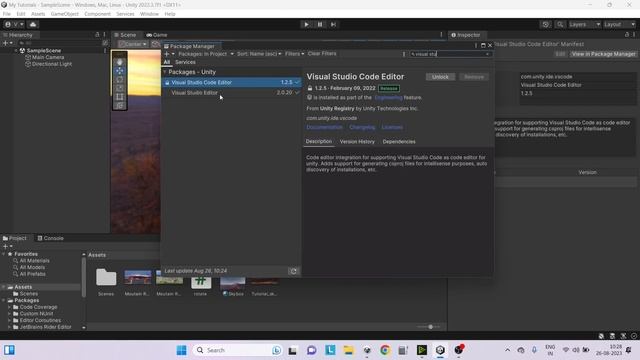This screenshot has height=360, width=640.
Task: Adjust the asset icon size slider
Action: click(x=430, y=327)
